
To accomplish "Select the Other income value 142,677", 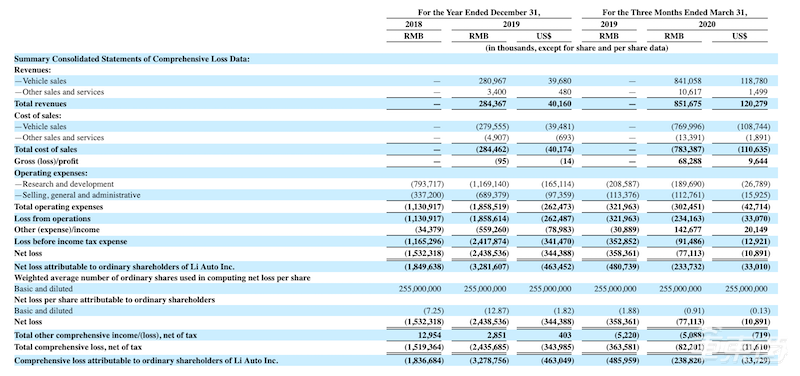I will click(x=688, y=230).
